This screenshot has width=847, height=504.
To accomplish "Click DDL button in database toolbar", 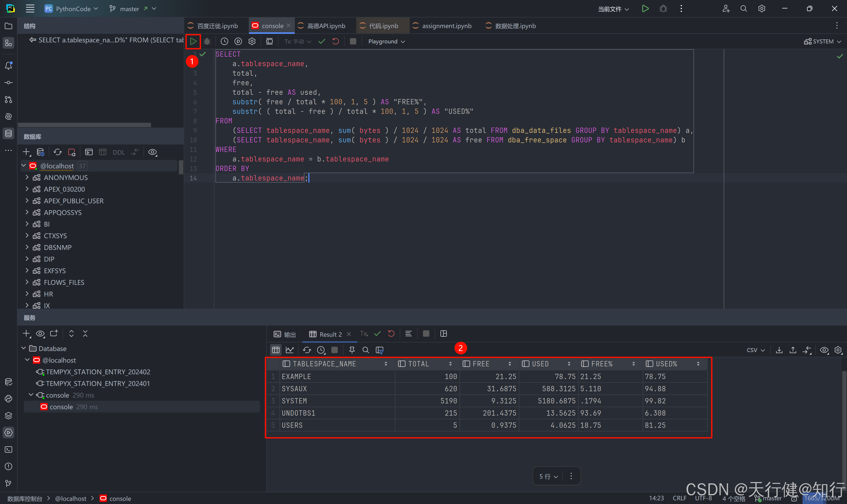I will (119, 152).
